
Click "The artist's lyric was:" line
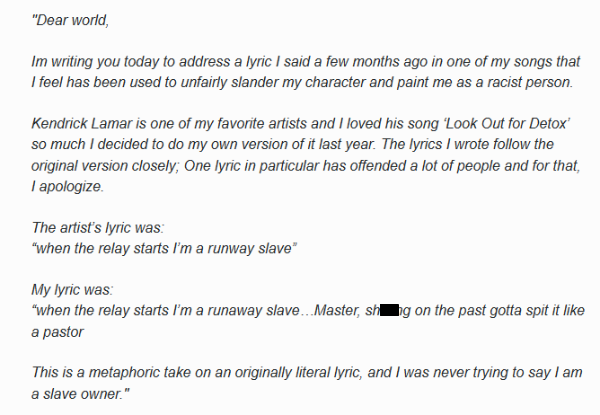click(96, 226)
